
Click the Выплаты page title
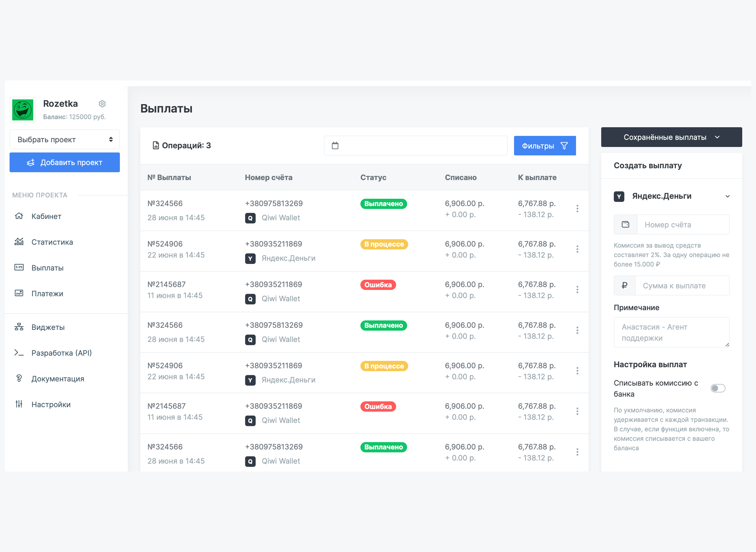coord(166,109)
